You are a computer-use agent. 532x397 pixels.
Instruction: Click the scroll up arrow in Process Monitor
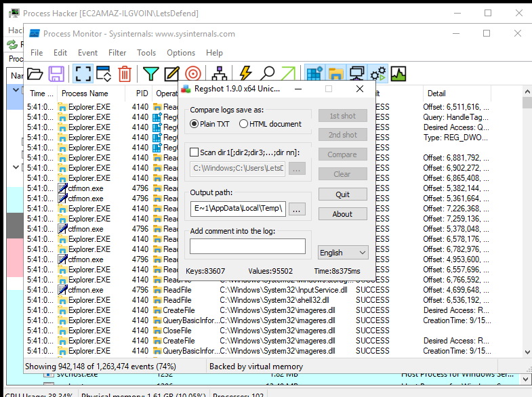tap(527, 91)
